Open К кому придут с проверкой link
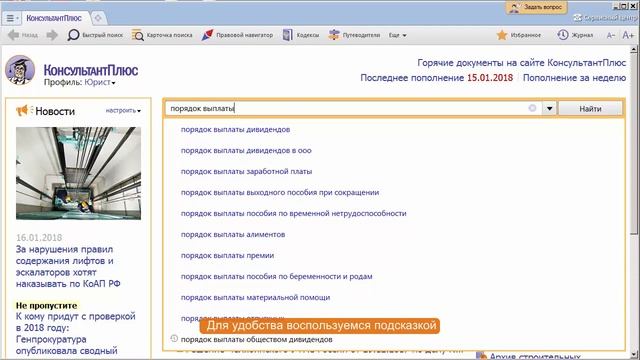 tap(75, 333)
